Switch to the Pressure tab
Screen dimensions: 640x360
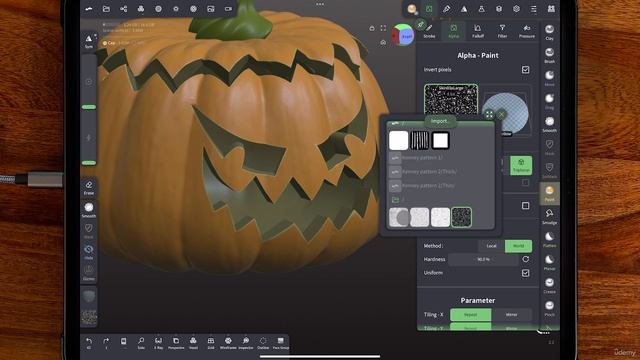(527, 31)
